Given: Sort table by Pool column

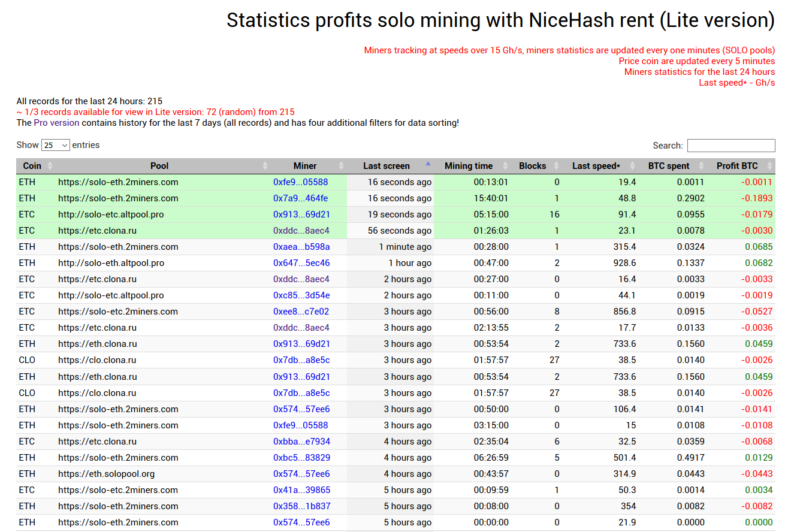Looking at the screenshot, I should pyautogui.click(x=163, y=166).
